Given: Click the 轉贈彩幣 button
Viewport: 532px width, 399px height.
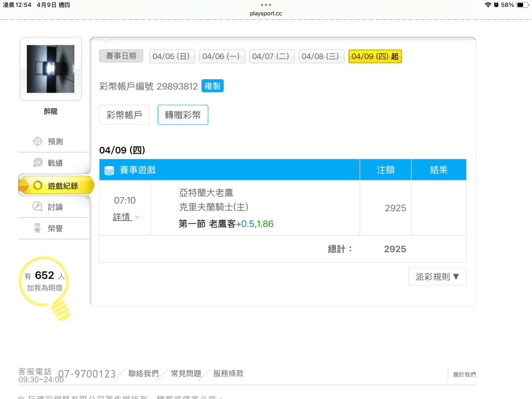Looking at the screenshot, I should coord(183,115).
